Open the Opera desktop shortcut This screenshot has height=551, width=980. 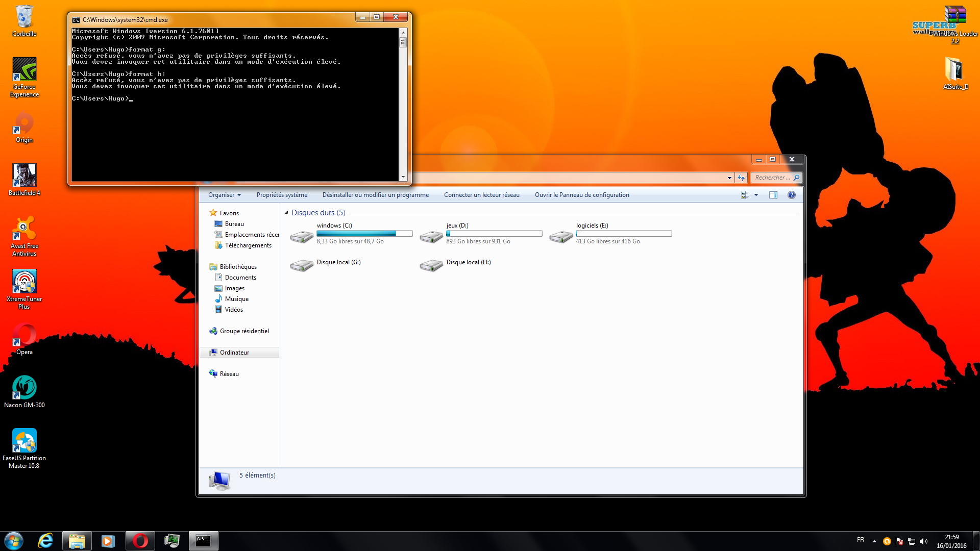point(24,339)
